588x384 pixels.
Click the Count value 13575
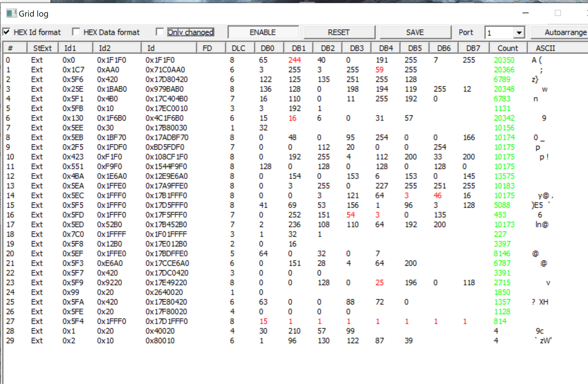(x=504, y=176)
